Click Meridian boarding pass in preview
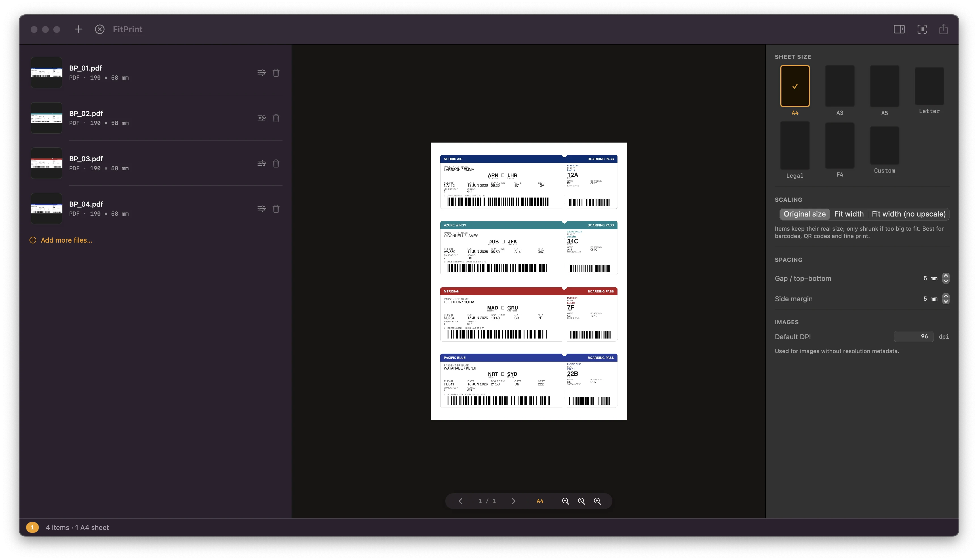The width and height of the screenshot is (978, 560). click(x=528, y=314)
